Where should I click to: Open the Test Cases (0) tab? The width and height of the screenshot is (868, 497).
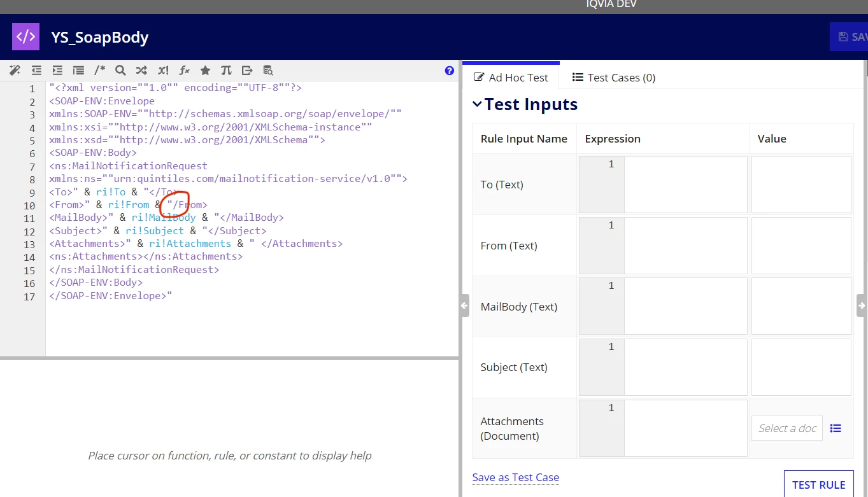click(x=614, y=78)
